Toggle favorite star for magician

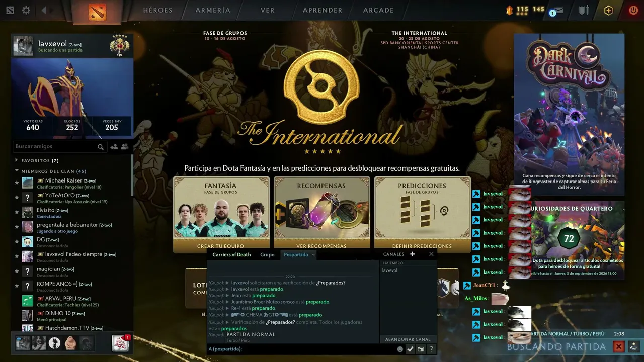point(17,271)
